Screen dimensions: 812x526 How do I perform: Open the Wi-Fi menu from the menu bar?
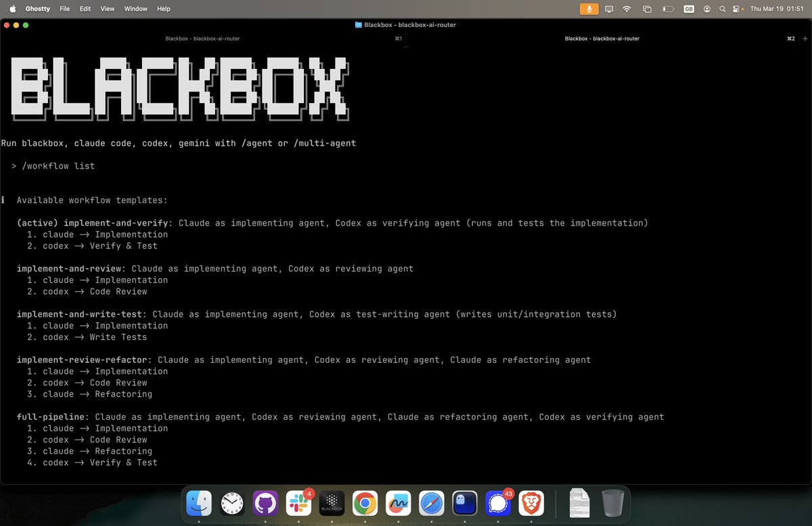pyautogui.click(x=627, y=9)
